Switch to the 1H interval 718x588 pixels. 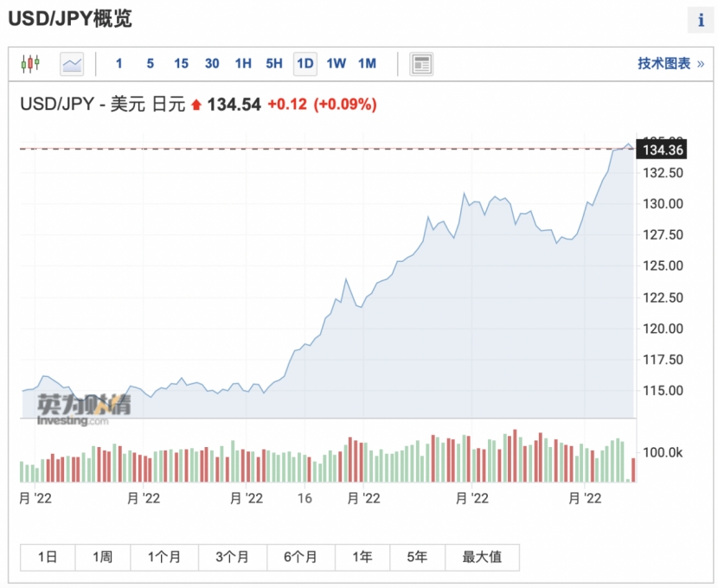coord(243,63)
